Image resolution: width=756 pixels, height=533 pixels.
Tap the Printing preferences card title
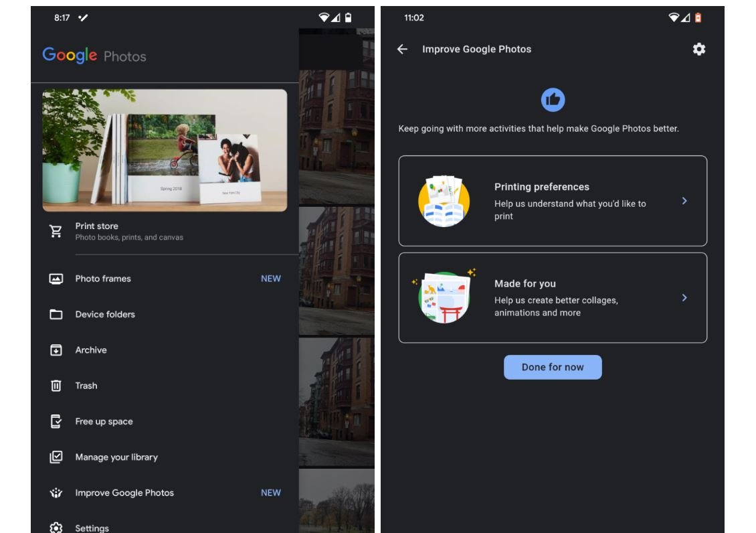point(541,187)
